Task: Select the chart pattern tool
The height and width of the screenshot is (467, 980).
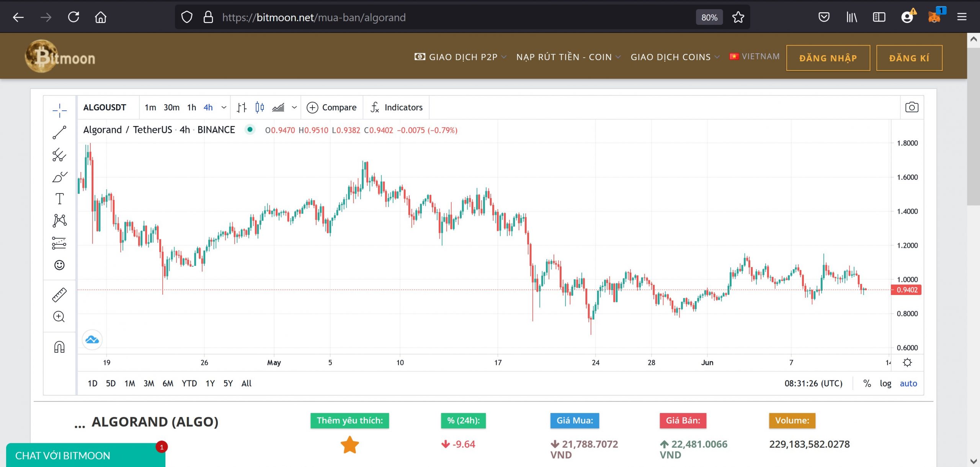Action: (x=59, y=221)
